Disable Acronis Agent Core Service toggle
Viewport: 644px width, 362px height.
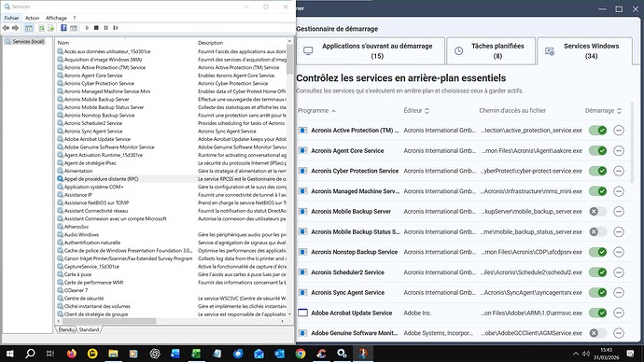(597, 150)
